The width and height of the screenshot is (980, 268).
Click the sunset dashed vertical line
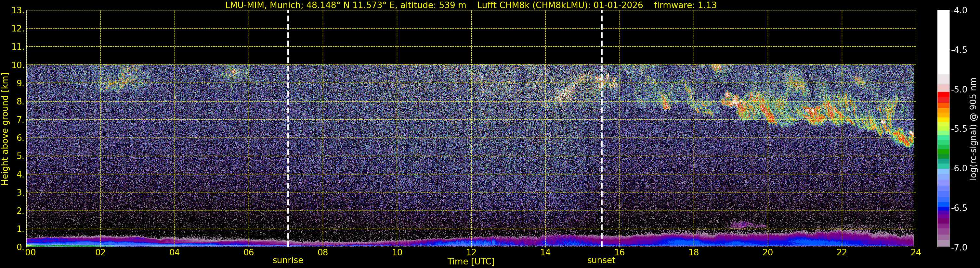pyautogui.click(x=601, y=129)
